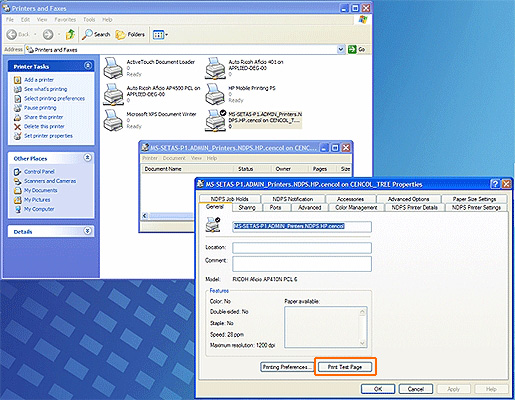515x400 pixels.
Task: Expand the Address bar dropdown arrow
Action: [x=341, y=49]
